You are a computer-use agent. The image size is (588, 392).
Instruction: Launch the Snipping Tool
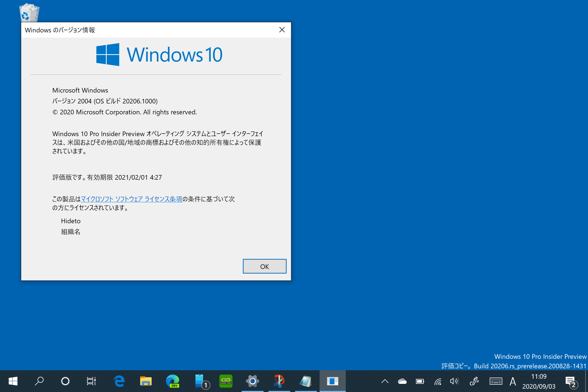click(279, 381)
